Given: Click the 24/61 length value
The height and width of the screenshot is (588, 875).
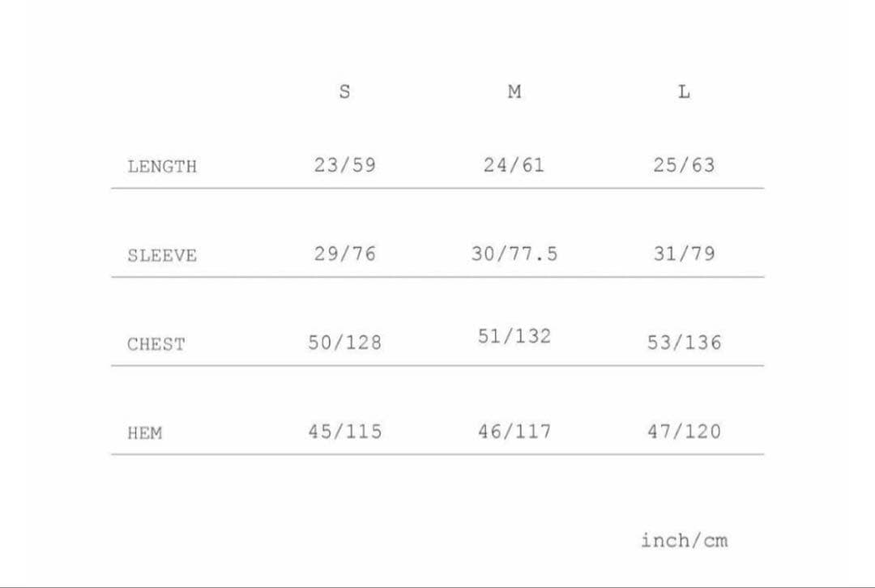Looking at the screenshot, I should point(514,165).
